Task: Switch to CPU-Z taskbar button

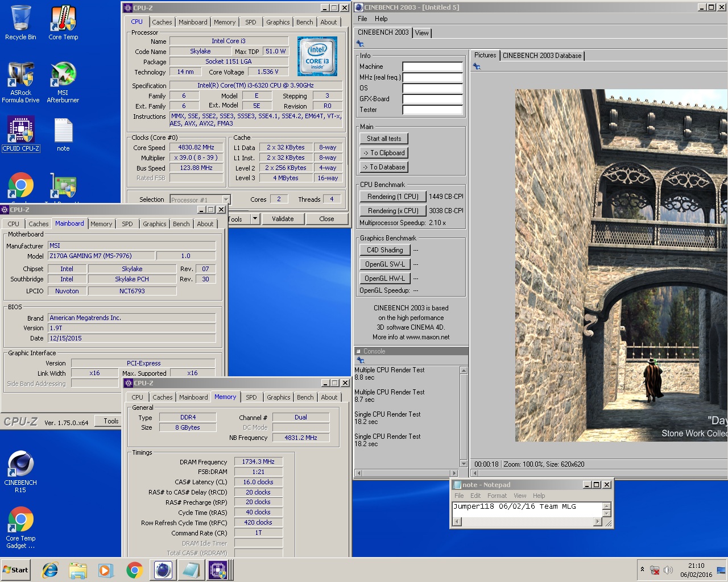Action: [x=218, y=569]
